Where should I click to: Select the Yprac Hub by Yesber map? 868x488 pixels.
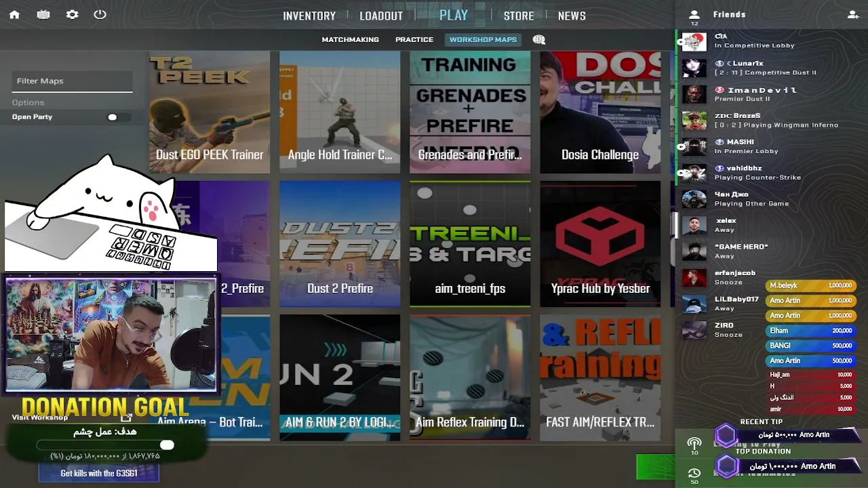pyautogui.click(x=600, y=244)
